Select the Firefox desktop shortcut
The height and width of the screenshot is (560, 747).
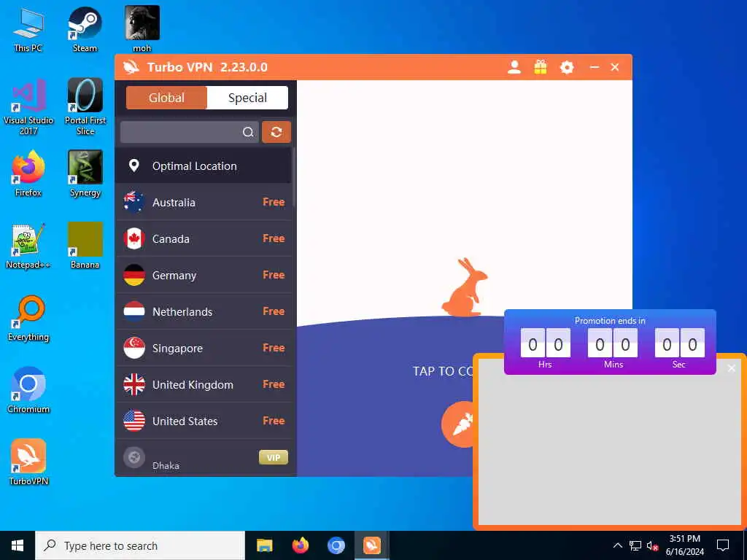point(28,174)
